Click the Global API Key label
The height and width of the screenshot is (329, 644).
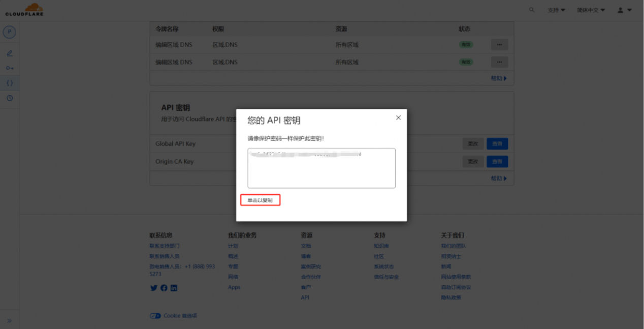click(175, 144)
